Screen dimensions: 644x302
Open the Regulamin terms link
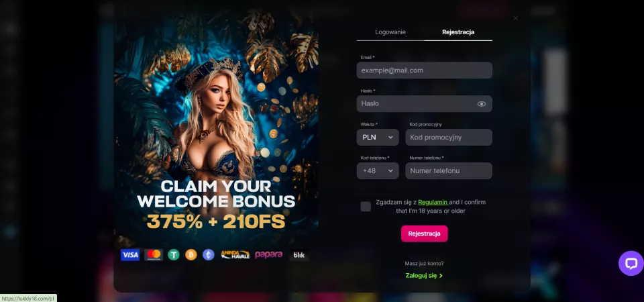[433, 202]
